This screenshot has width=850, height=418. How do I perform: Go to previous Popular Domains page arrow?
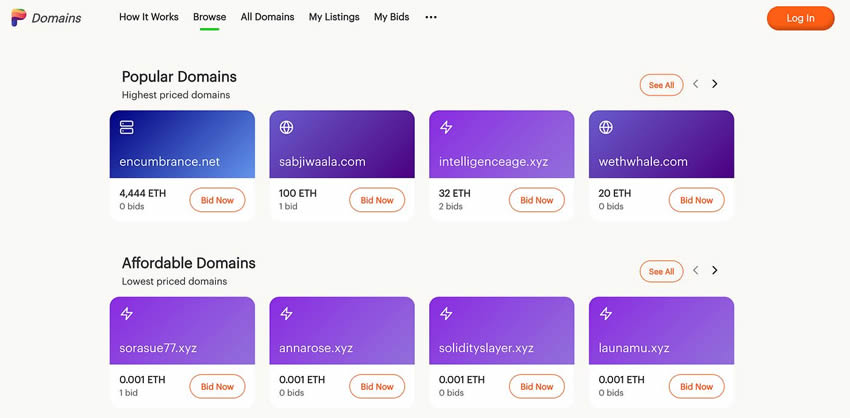pos(696,84)
